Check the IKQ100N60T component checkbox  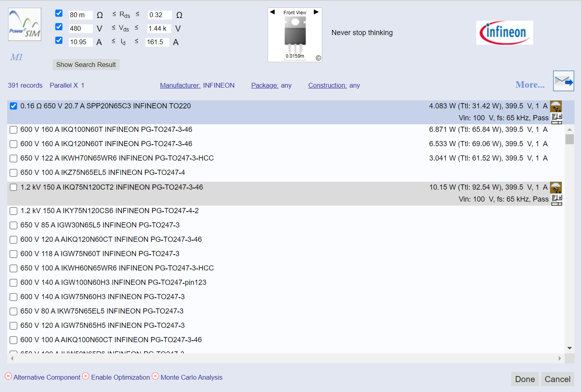point(14,130)
